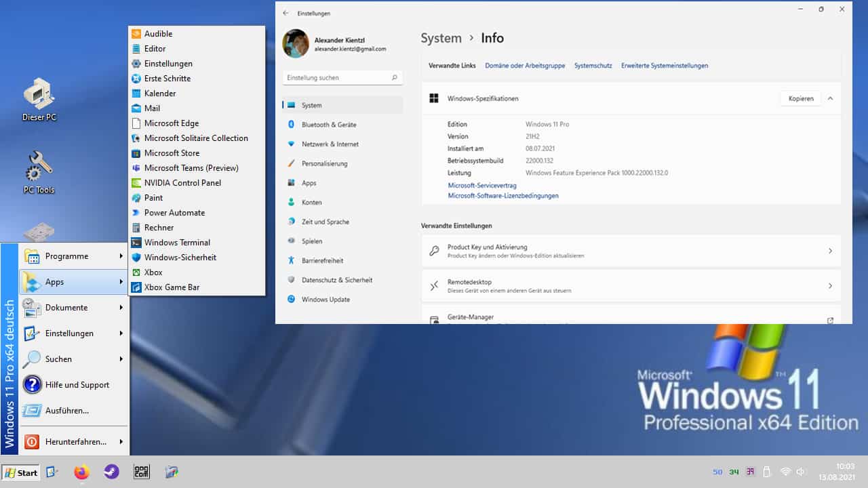This screenshot has height=488, width=868.
Task: Click the Kalender icon in Apps list
Action: pyautogui.click(x=136, y=94)
